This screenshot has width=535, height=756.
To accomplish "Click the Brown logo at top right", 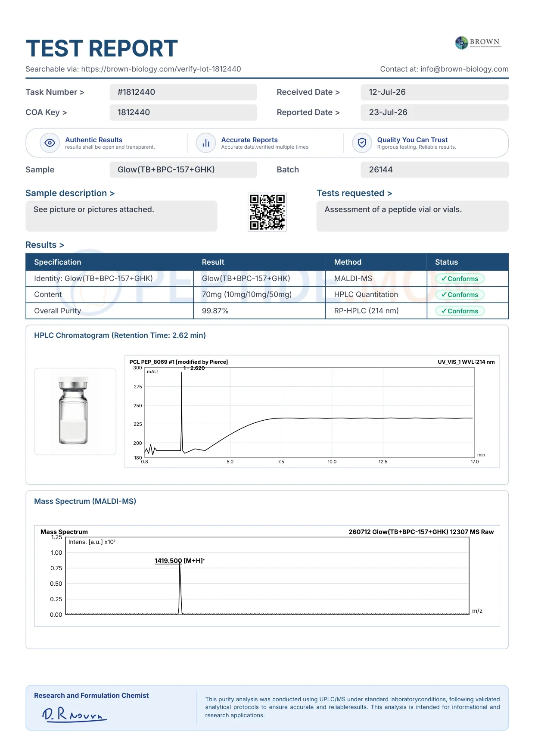I will tap(479, 43).
